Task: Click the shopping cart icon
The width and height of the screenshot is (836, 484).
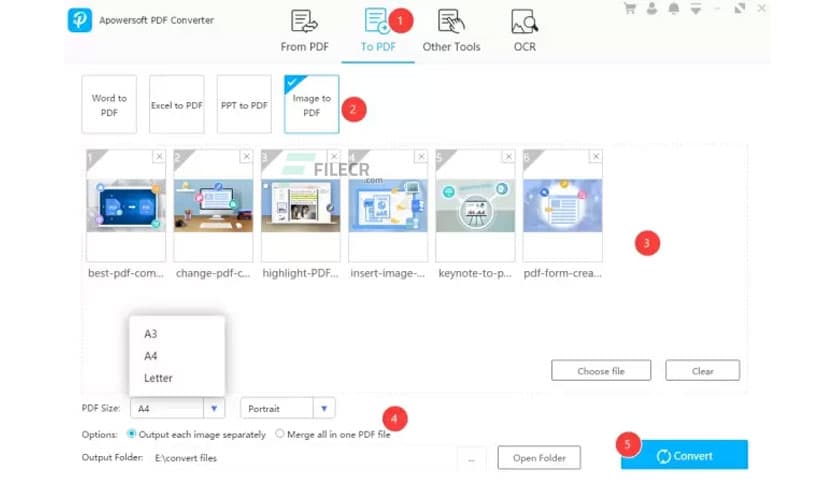Action: (630, 9)
